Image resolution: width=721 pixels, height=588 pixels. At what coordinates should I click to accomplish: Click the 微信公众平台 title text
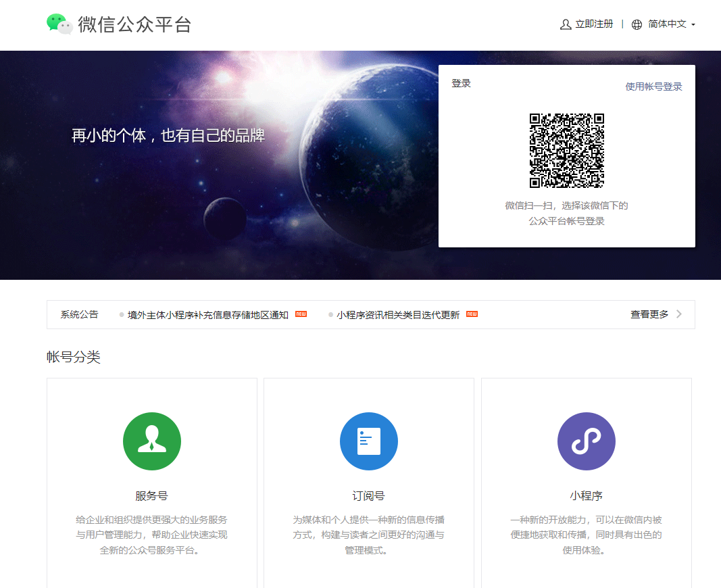pos(134,24)
